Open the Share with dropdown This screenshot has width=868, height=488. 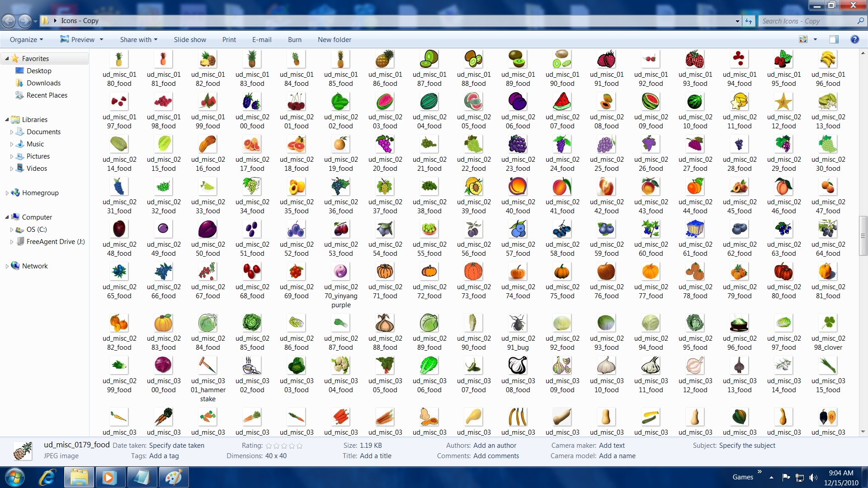tap(138, 40)
